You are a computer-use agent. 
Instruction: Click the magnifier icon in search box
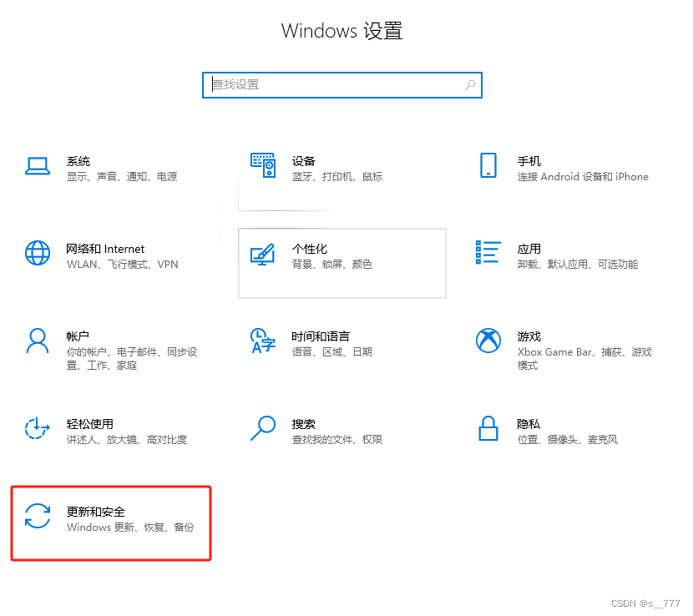pyautogui.click(x=470, y=85)
